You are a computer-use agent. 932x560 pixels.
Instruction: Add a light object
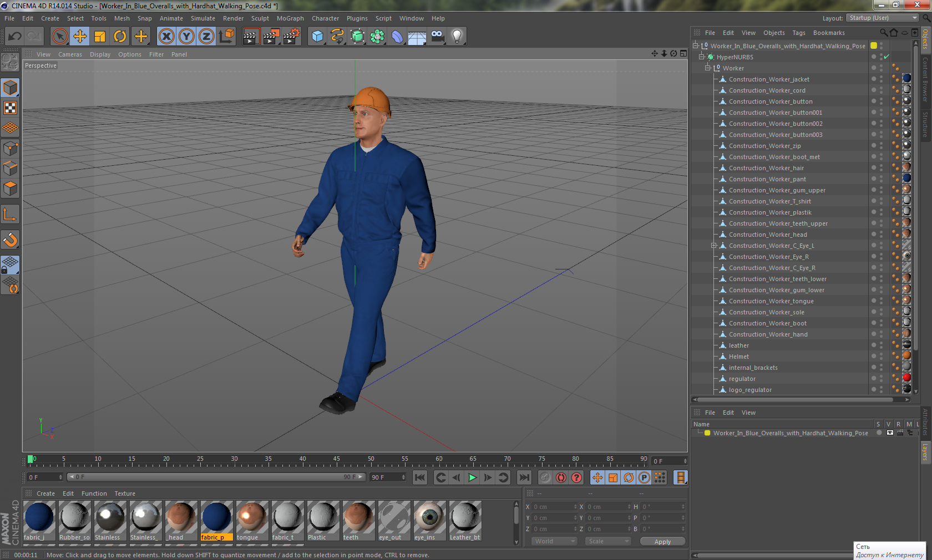tap(457, 37)
